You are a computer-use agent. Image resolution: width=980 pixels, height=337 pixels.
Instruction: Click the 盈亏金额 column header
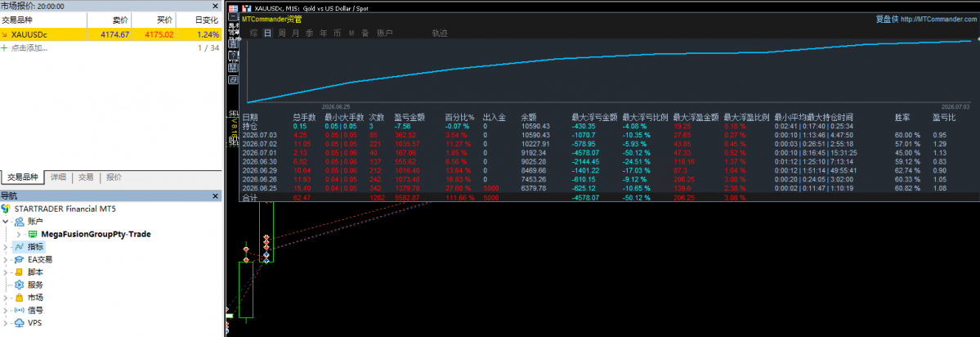410,117
